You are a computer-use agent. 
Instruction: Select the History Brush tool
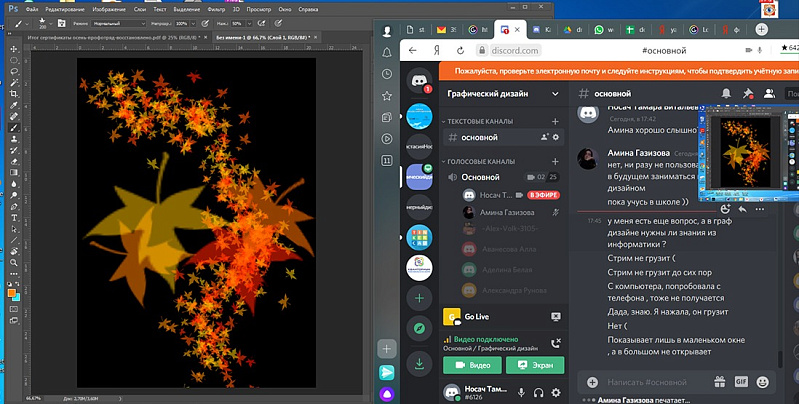tap(14, 150)
